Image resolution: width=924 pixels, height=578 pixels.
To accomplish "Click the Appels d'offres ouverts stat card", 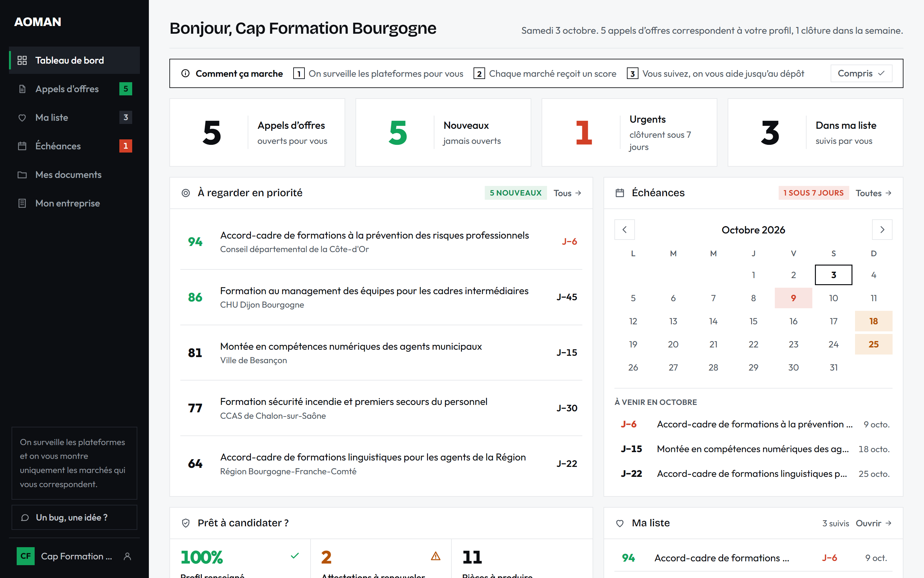I will pyautogui.click(x=257, y=133).
